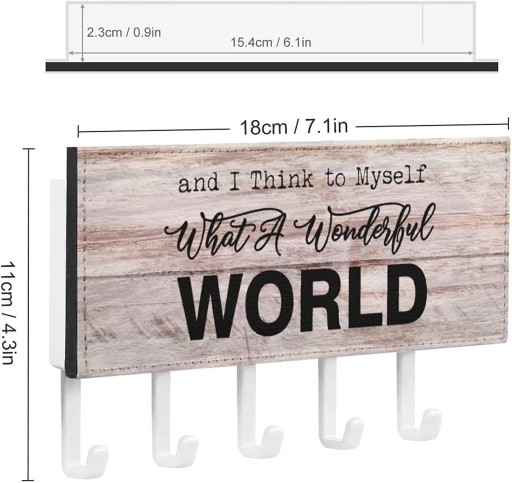Screen dimensions: 512x483
Task: Click the 'What A Wonderful' script text
Action: click(x=300, y=232)
